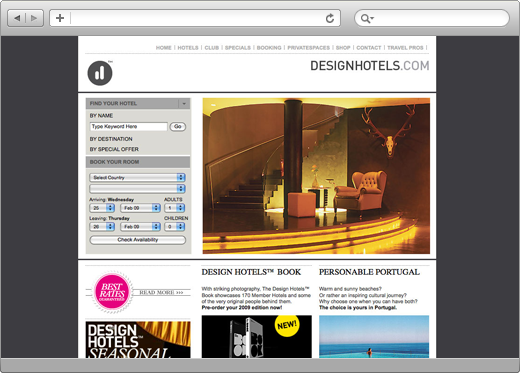Open the CONTACT menu item
Screen dimensions: 520x373
pyautogui.click(x=369, y=48)
